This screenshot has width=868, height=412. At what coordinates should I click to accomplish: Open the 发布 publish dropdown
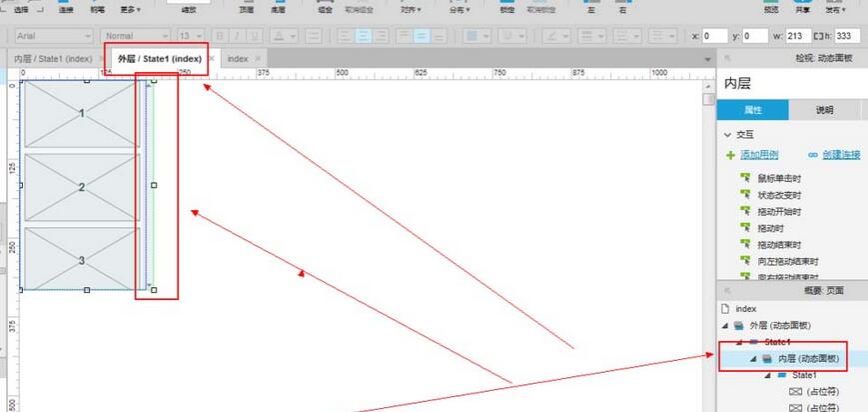pyautogui.click(x=836, y=9)
